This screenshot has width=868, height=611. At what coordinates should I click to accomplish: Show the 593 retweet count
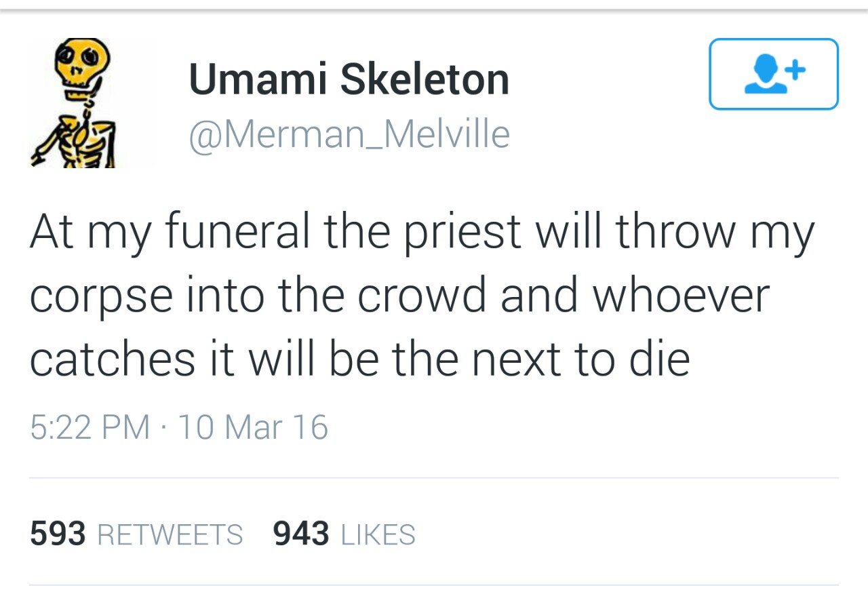point(58,534)
